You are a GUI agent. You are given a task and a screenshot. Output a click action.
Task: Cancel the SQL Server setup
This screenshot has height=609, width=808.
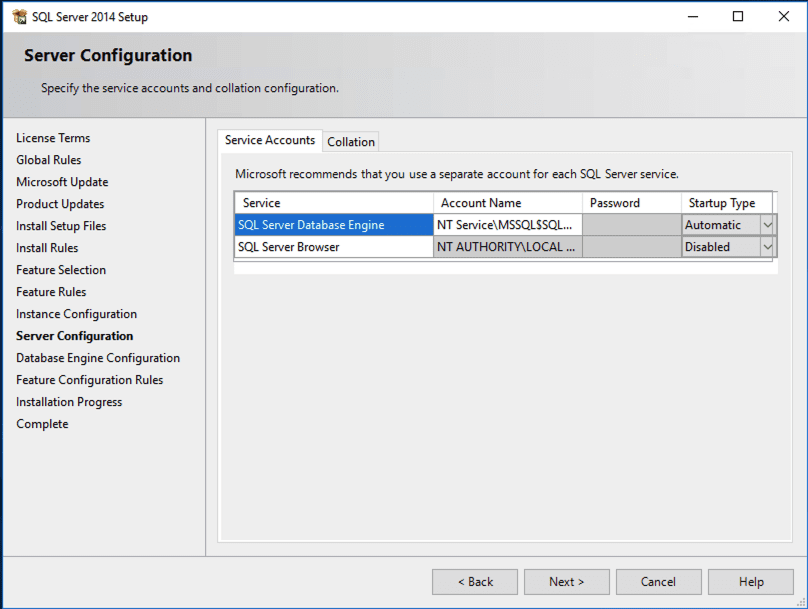tap(658, 582)
